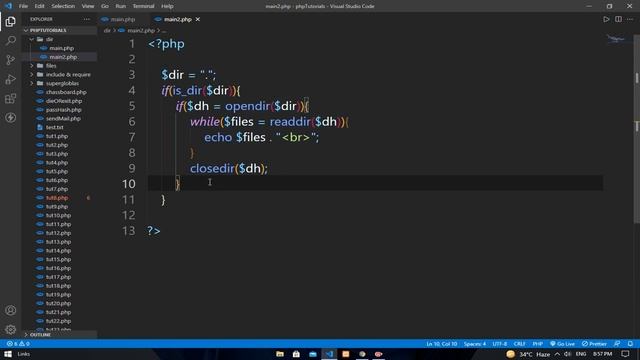This screenshot has height=360, width=640.
Task: Open the Run and Debug view
Action: (11, 79)
